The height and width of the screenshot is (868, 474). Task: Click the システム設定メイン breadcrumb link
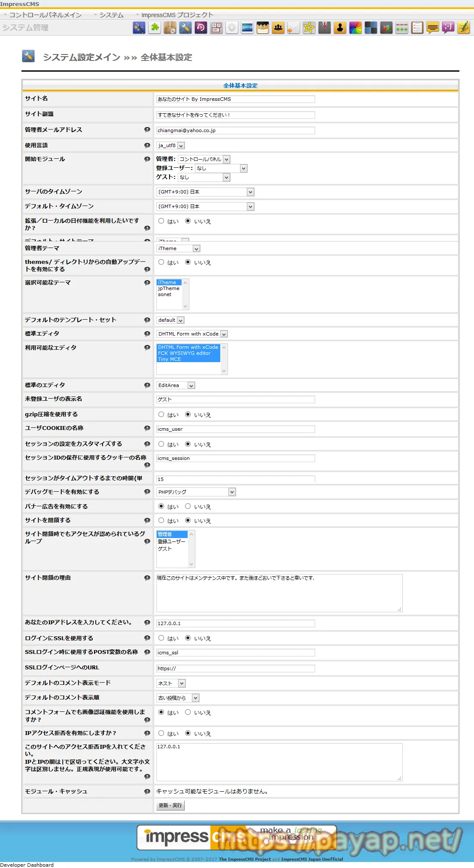[x=82, y=57]
